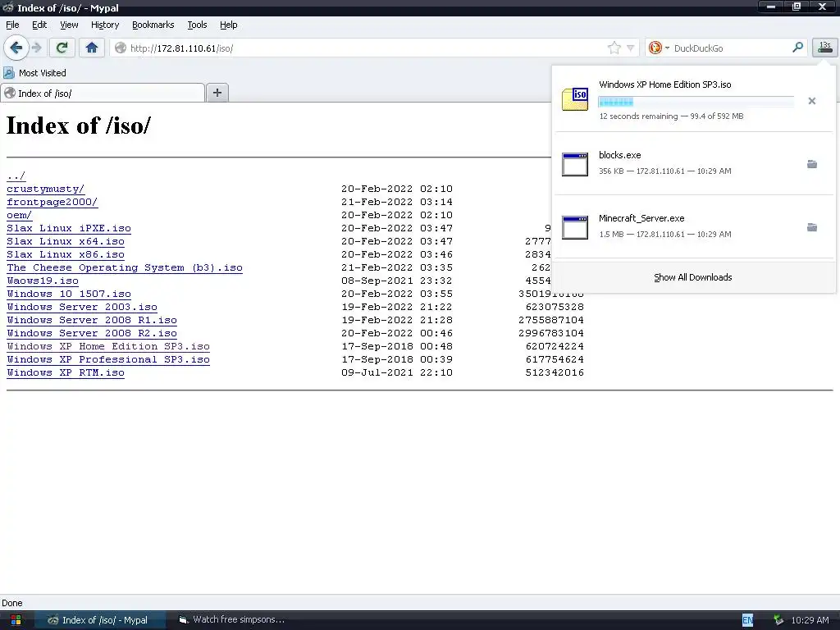The image size is (840, 630).
Task: Switch to Watch free simpsons taskbar window
Action: click(x=231, y=620)
